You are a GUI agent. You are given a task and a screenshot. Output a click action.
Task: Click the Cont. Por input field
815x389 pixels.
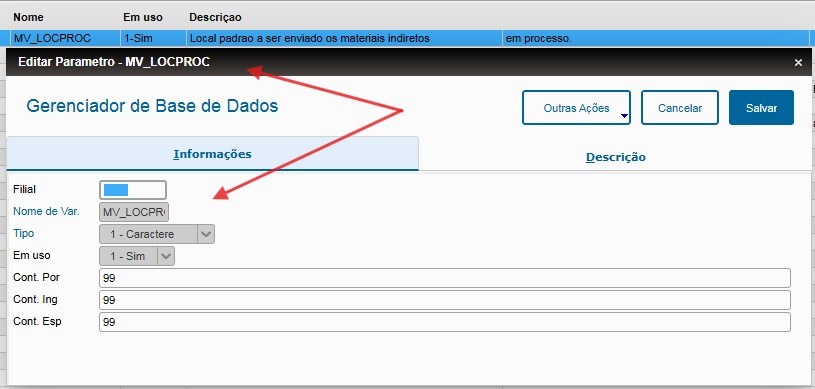coord(444,278)
